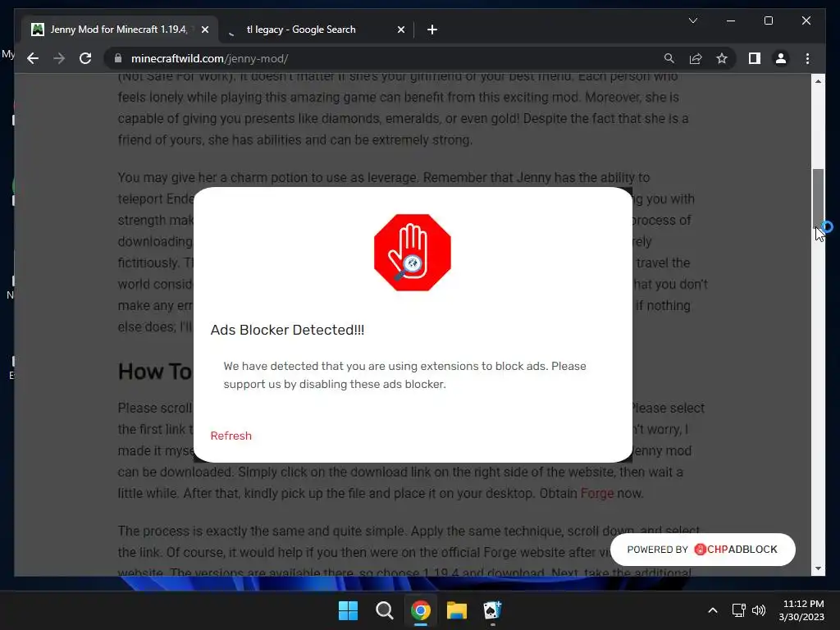Screen dimensions: 840x630
Task: Minimize the Chrome window
Action: tap(731, 21)
